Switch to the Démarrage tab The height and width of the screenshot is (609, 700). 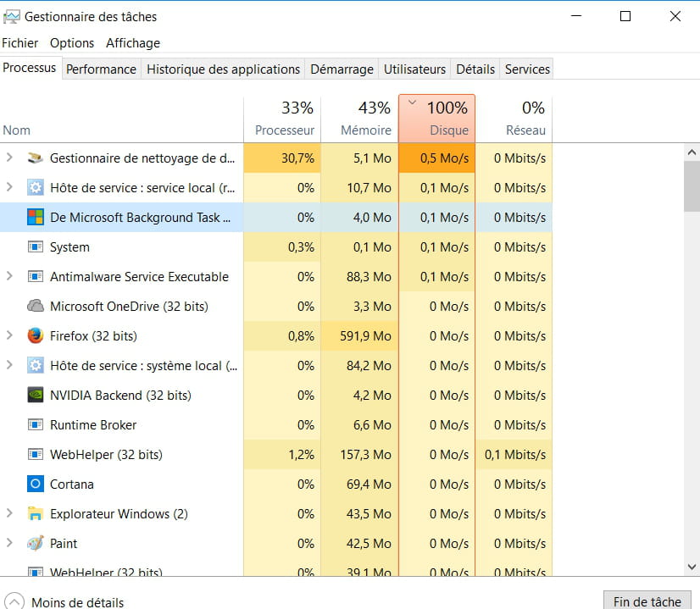(x=342, y=69)
